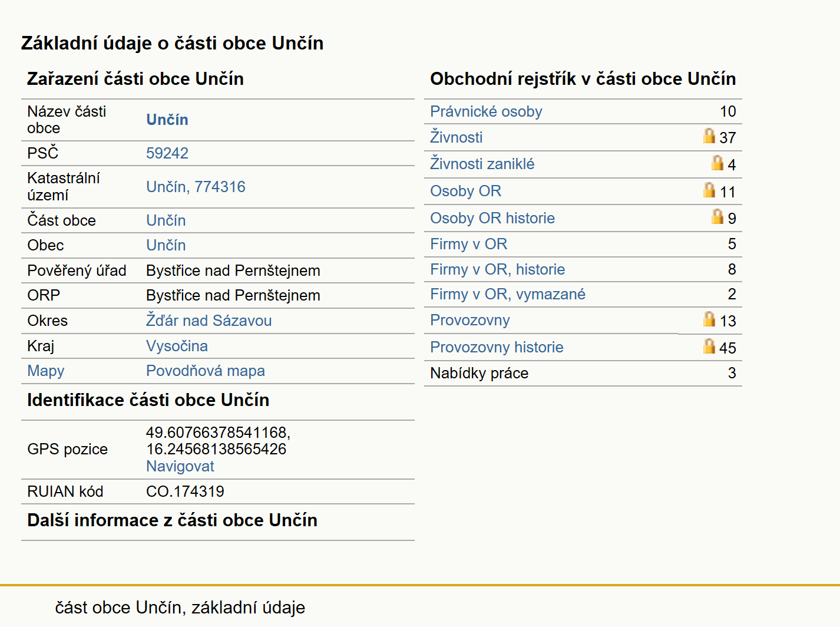Image resolution: width=840 pixels, height=627 pixels.
Task: Open Firmy v OR, historie link
Action: pos(498,269)
